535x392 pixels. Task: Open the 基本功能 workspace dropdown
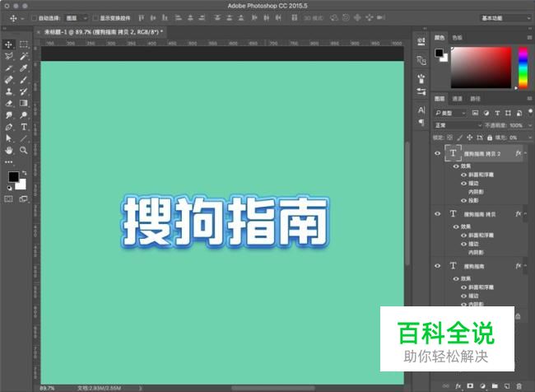pyautogui.click(x=505, y=18)
